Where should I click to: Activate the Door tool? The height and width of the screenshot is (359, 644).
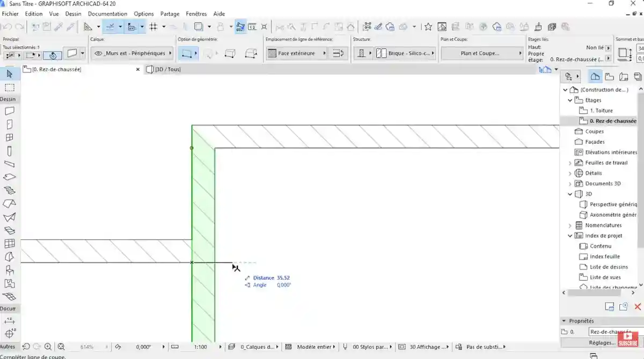tap(10, 124)
